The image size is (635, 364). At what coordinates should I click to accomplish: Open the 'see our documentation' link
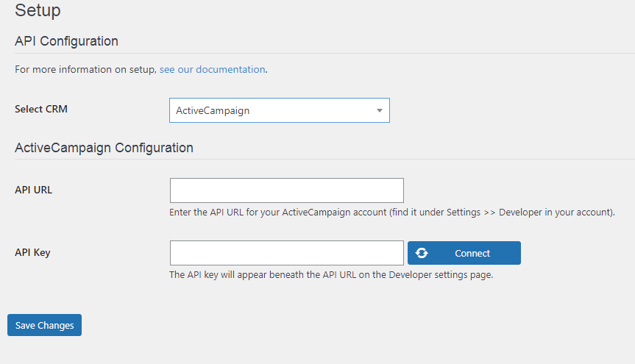pos(212,69)
